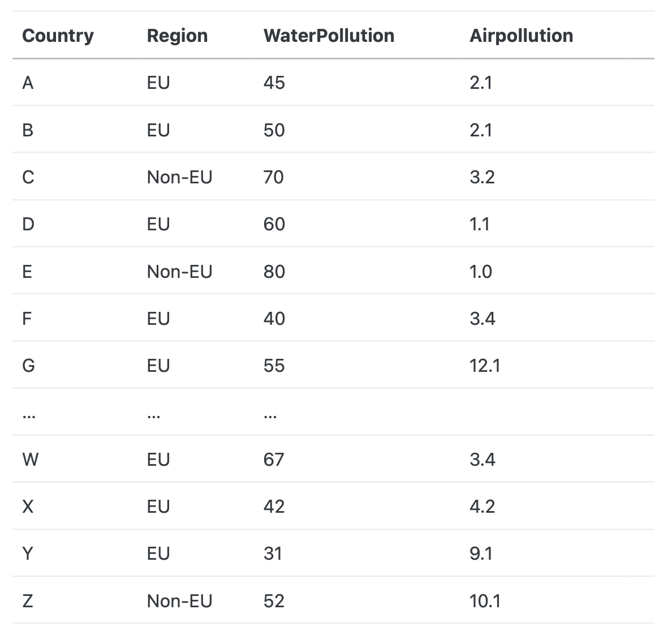Select the EU region of country F
The image size is (672, 635).
pyautogui.click(x=158, y=319)
